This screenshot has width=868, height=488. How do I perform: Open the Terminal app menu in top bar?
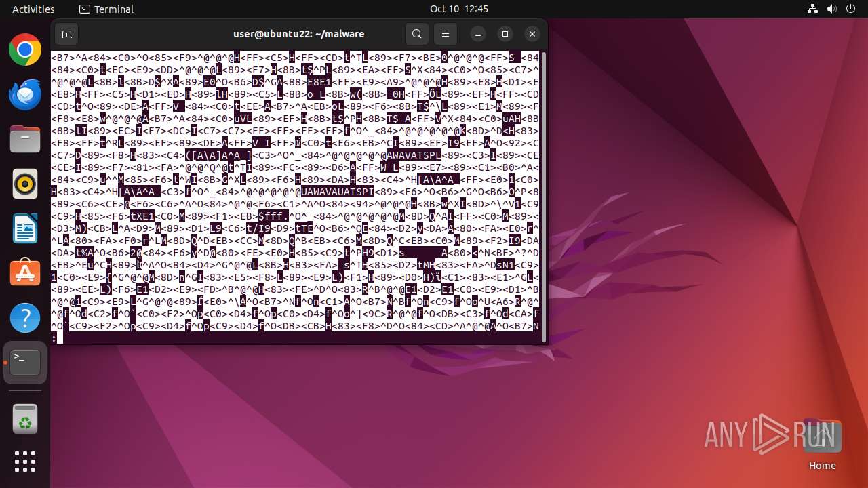coord(106,9)
